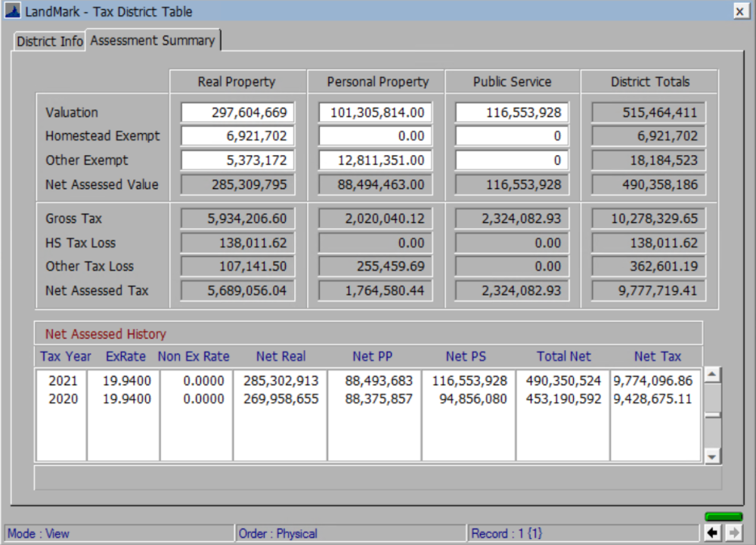
Task: Click the history scrollbar up arrow
Action: click(x=713, y=374)
